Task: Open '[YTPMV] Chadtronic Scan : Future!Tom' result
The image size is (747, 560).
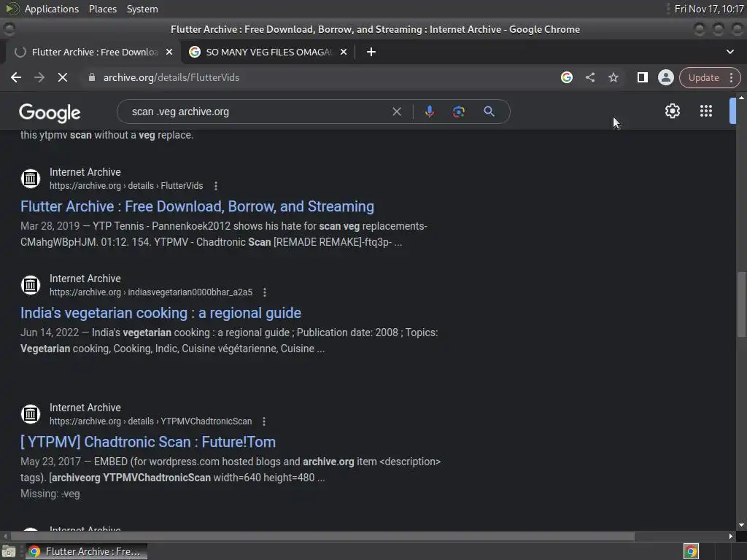Action: 147,443
